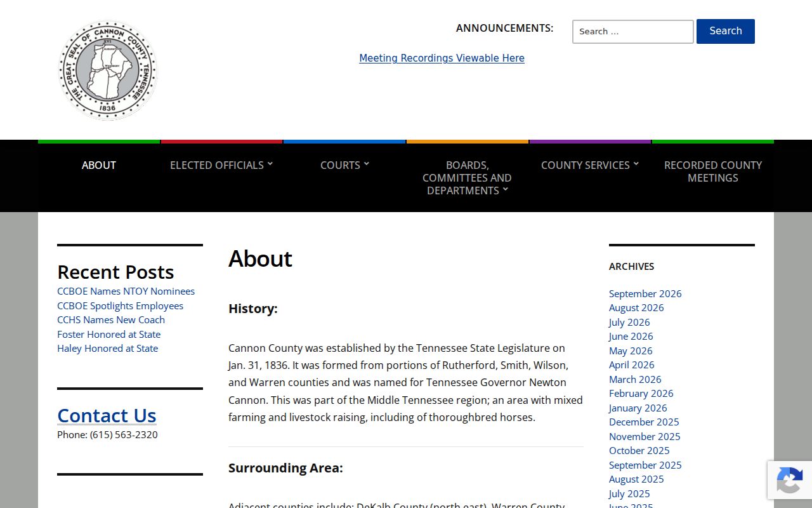Open the June 2026 archive
Image resolution: width=812 pixels, height=508 pixels.
631,337
